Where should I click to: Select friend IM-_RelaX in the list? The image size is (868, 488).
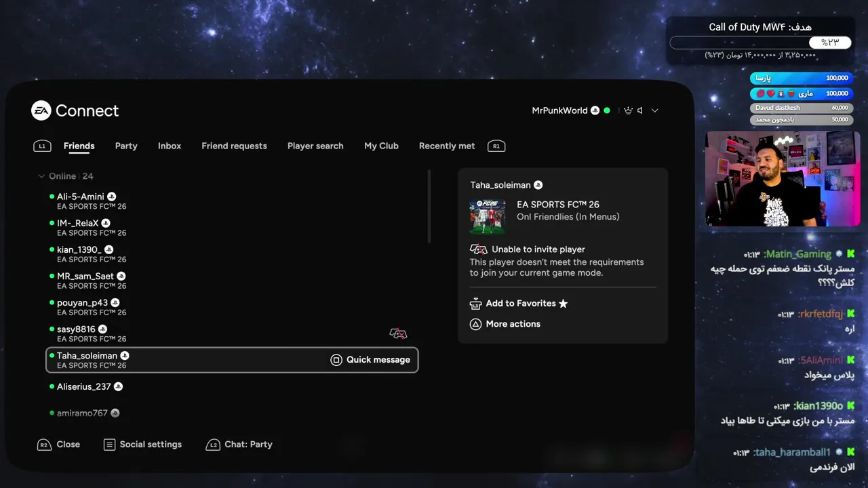(x=232, y=227)
